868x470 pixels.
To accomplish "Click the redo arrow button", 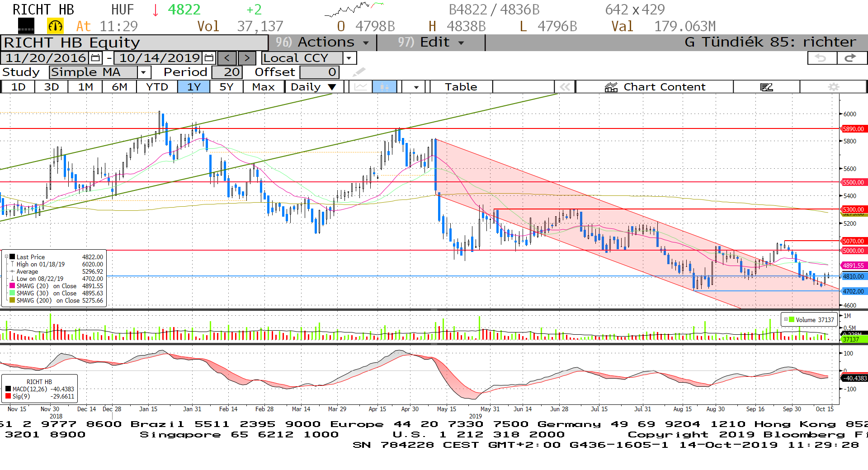I will tap(851, 58).
